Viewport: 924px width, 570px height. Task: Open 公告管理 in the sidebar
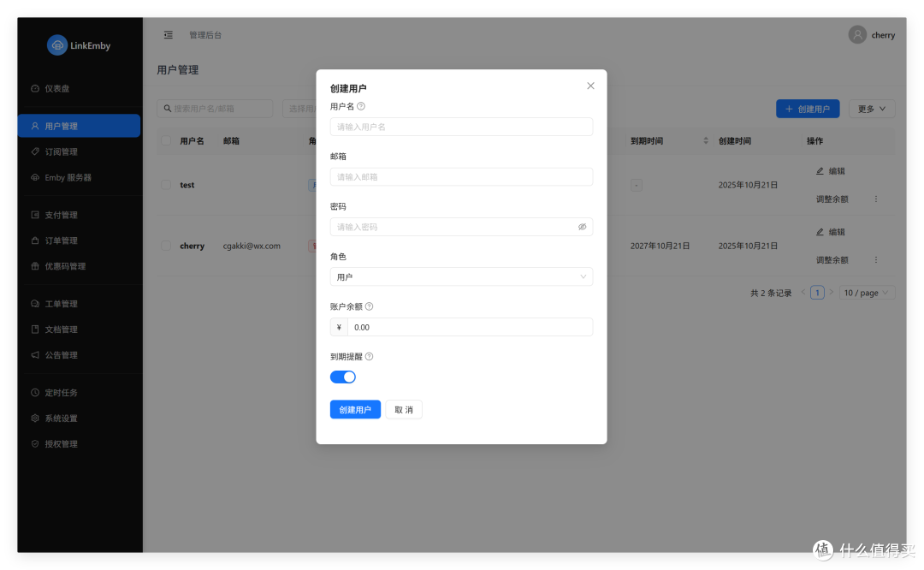(x=79, y=355)
